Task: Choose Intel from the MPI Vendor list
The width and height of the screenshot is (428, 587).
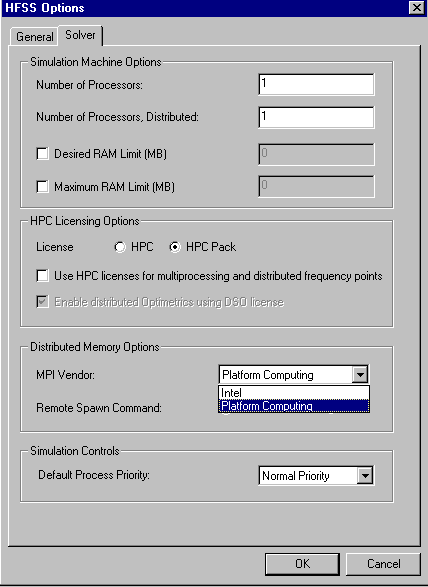Action: 294,393
